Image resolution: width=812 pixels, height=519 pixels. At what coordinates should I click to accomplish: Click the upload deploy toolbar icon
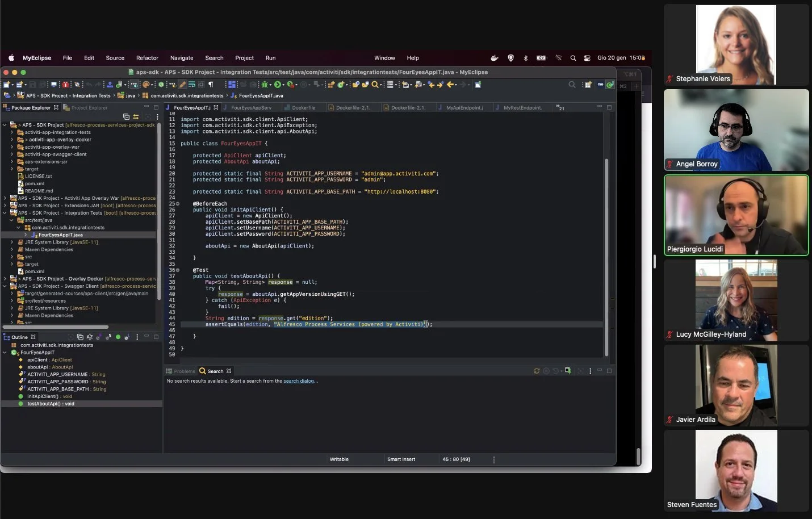click(x=110, y=85)
